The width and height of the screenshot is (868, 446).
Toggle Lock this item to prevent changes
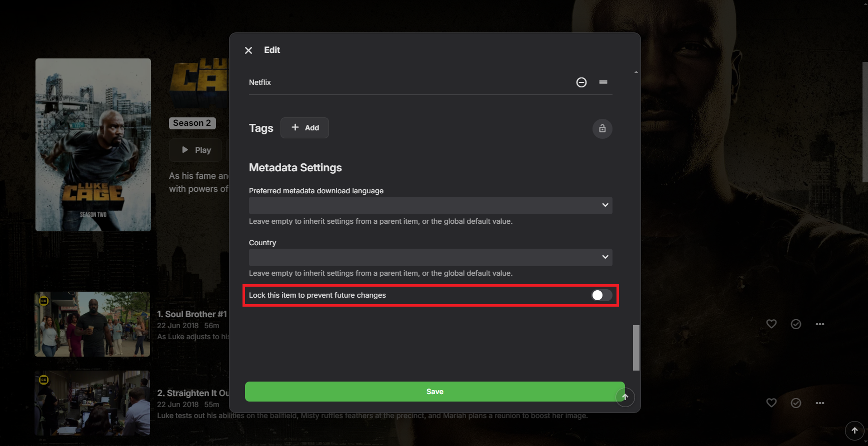(x=601, y=295)
